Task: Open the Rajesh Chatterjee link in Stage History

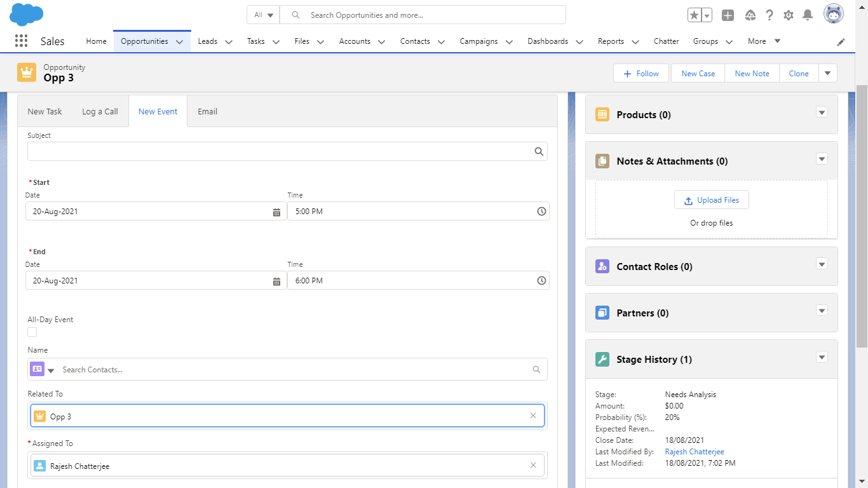Action: point(694,452)
